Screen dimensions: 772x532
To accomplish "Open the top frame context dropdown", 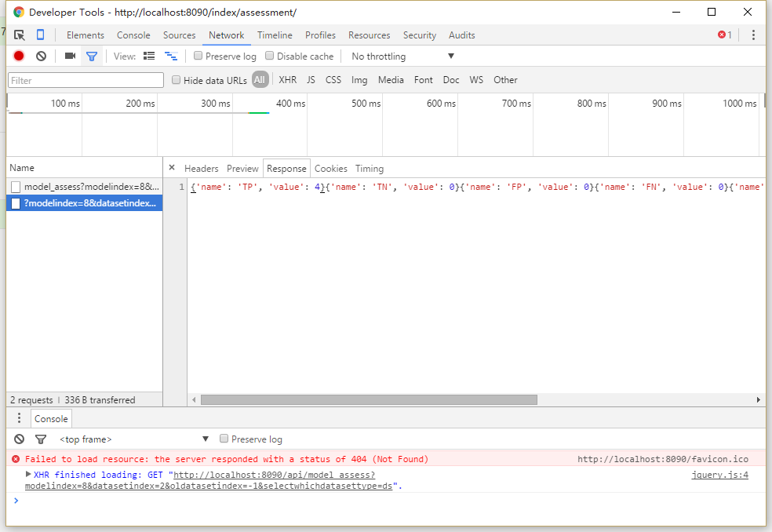I will click(x=134, y=439).
